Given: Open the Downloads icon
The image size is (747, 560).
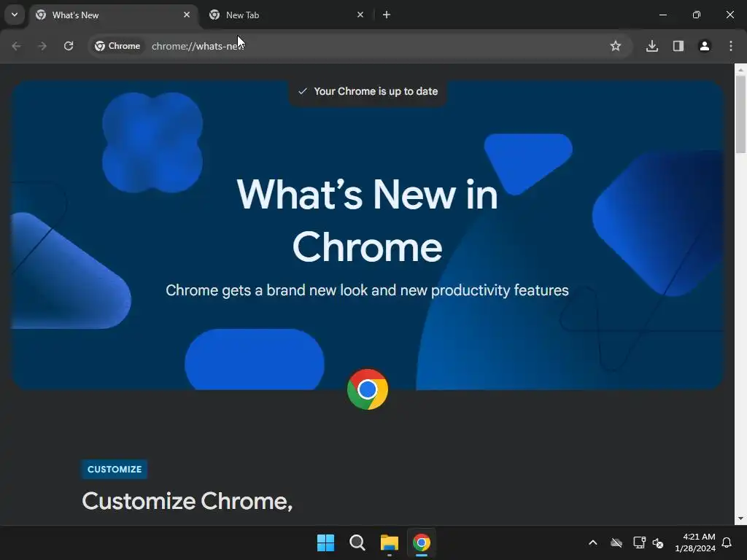Looking at the screenshot, I should click(652, 46).
